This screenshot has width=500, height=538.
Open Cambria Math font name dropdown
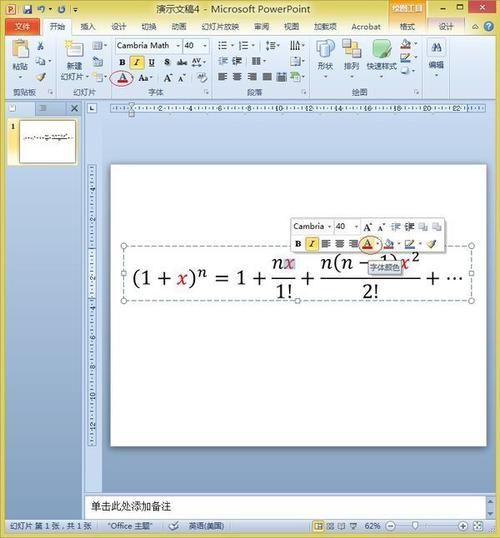(x=178, y=46)
